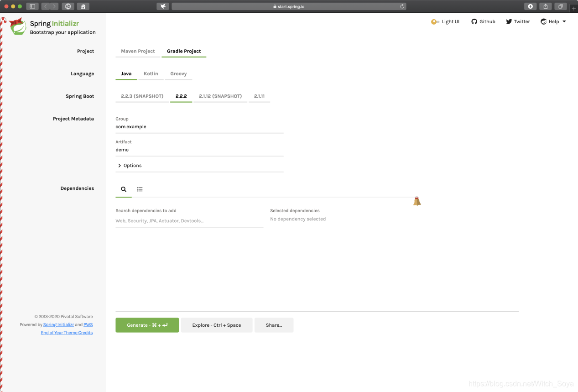578x392 pixels.
Task: Click the Help spring icon
Action: pyautogui.click(x=543, y=21)
